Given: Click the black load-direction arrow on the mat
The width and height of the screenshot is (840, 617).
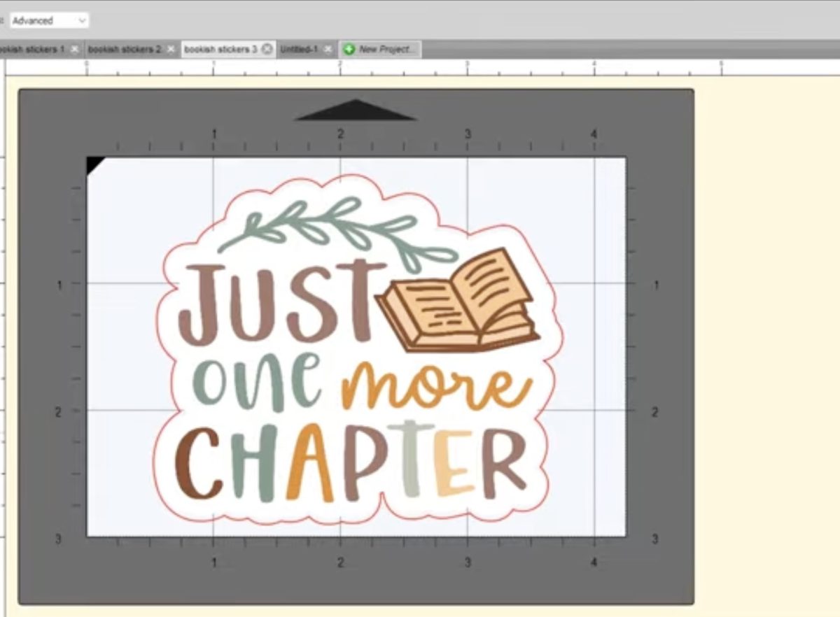Looking at the screenshot, I should coord(356,110).
